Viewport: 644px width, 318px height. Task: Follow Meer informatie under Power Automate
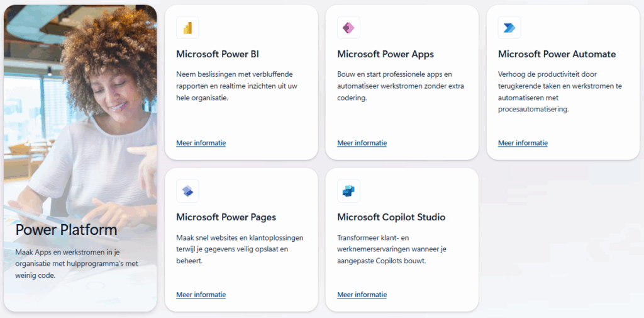[523, 143]
